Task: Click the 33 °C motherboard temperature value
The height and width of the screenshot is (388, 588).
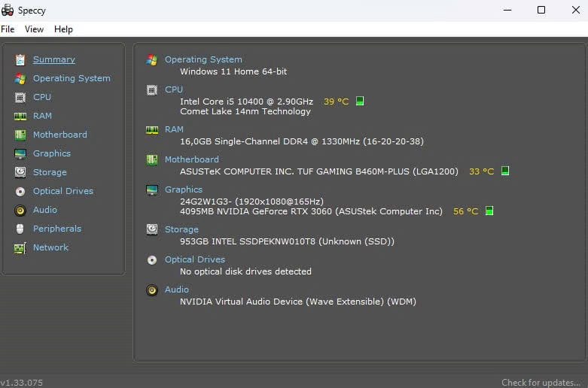Action: click(482, 171)
